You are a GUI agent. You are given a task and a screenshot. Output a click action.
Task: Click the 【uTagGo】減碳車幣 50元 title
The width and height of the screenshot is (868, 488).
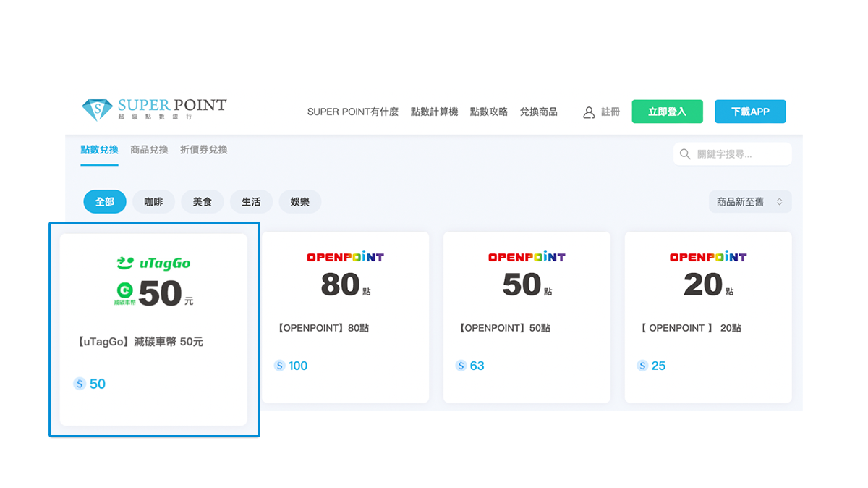pyautogui.click(x=139, y=342)
